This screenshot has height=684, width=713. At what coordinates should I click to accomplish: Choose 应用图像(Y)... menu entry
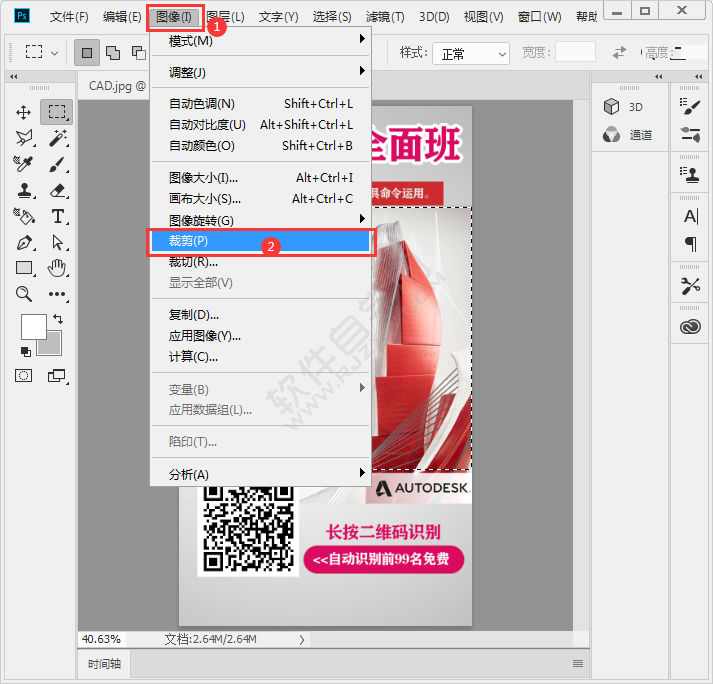[261, 336]
